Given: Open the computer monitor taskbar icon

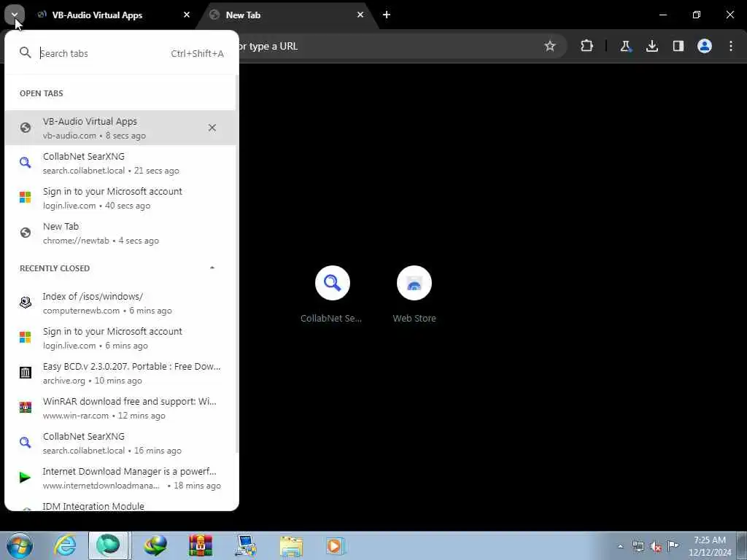Looking at the screenshot, I should click(247, 545).
